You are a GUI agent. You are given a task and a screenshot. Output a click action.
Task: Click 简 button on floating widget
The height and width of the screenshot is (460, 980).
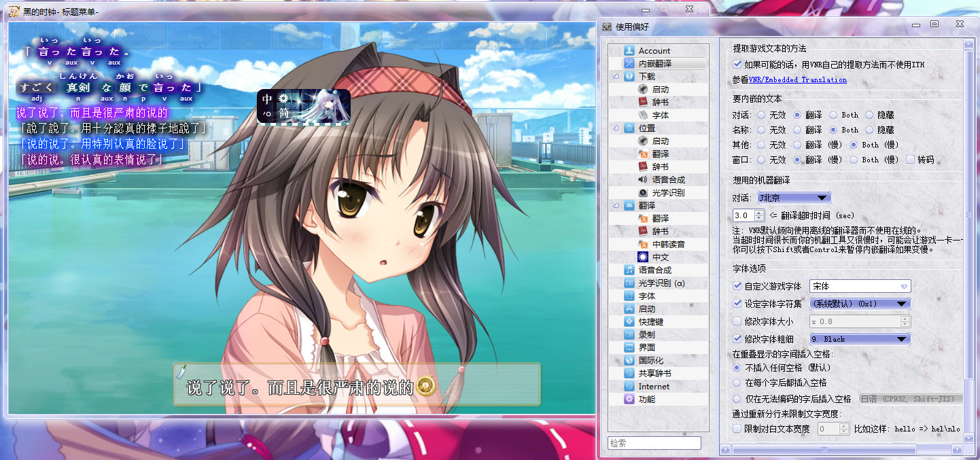(283, 113)
